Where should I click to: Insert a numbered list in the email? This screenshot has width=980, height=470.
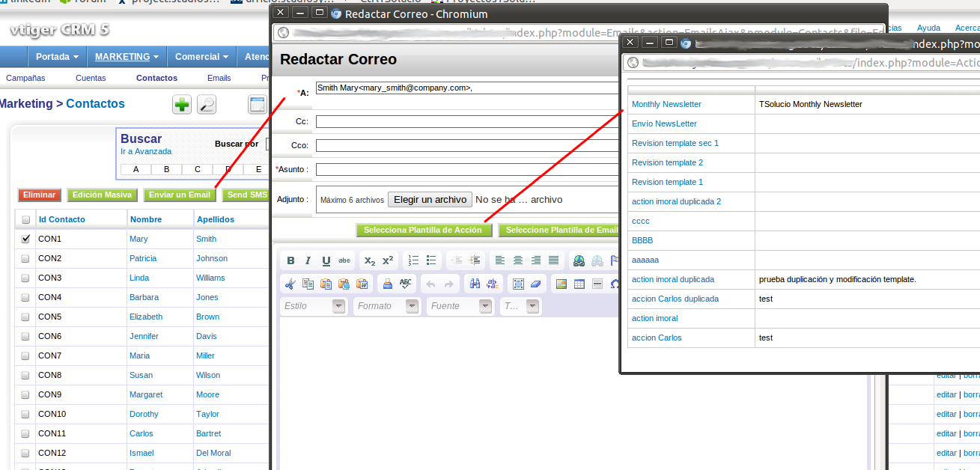pyautogui.click(x=413, y=260)
